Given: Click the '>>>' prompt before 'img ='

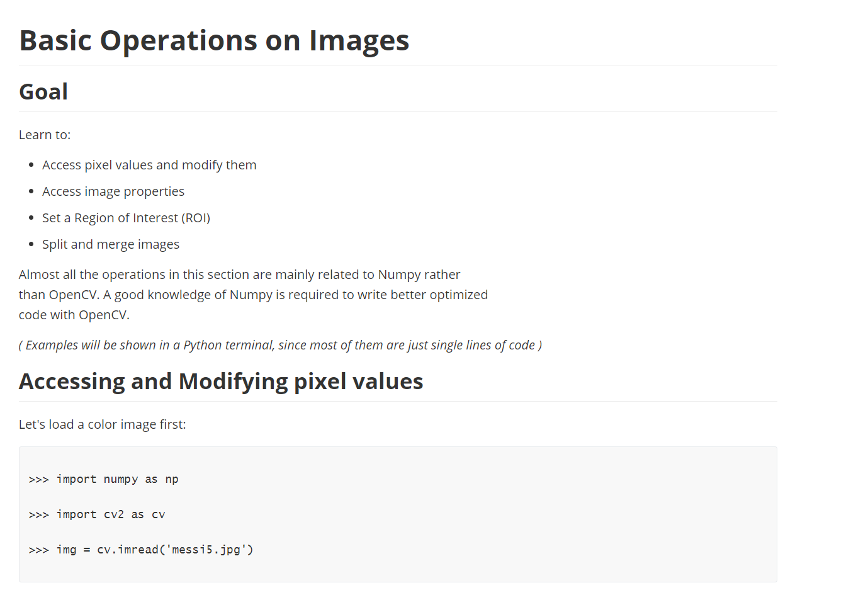Looking at the screenshot, I should pyautogui.click(x=38, y=550).
